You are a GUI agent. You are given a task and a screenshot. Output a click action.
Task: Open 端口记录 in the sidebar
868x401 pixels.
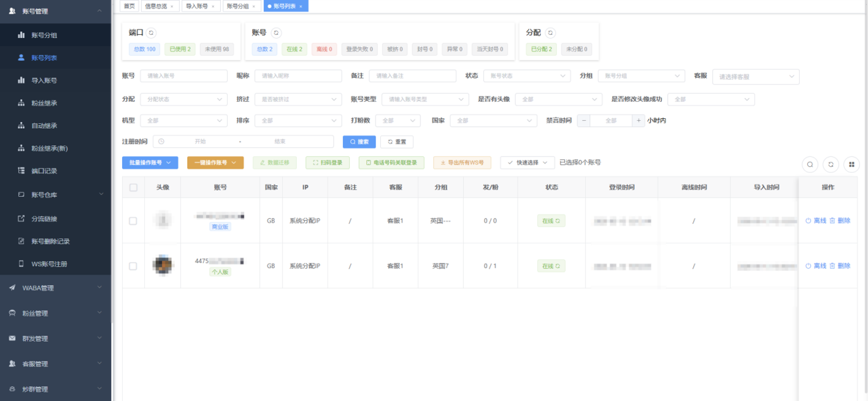55,171
